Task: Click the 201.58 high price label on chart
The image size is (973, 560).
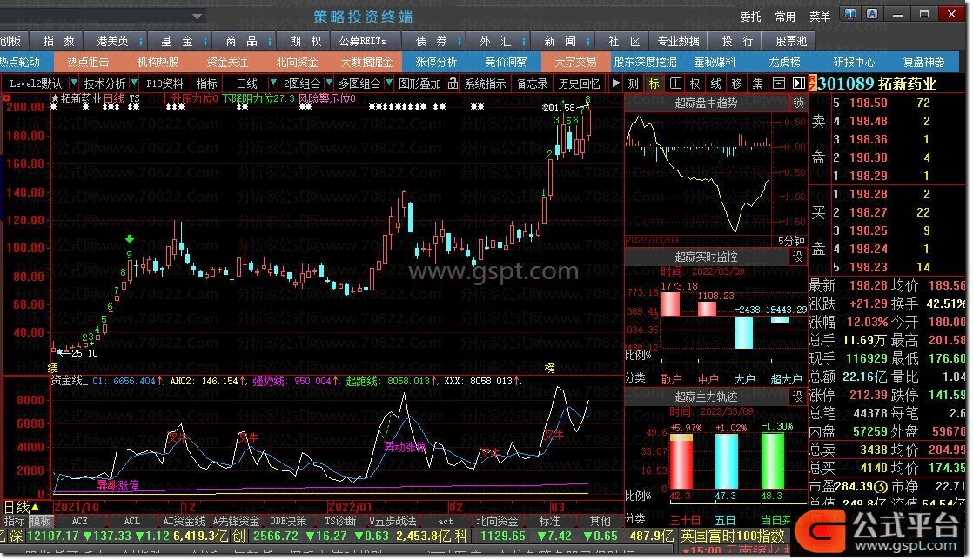Action: pyautogui.click(x=559, y=108)
